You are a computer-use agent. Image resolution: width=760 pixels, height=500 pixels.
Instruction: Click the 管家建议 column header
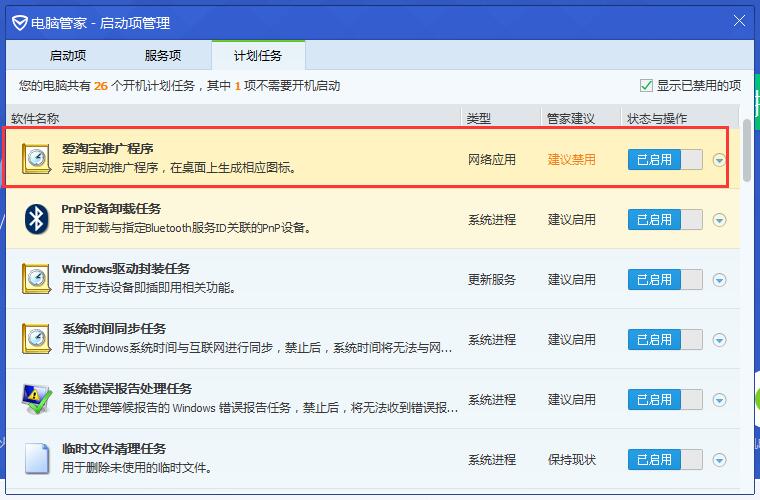(570, 118)
